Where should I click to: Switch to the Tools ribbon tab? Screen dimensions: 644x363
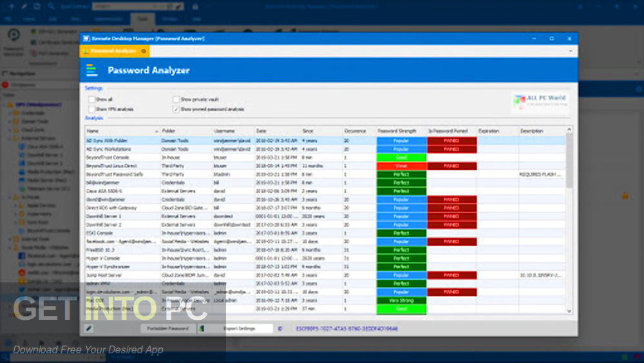[142, 19]
